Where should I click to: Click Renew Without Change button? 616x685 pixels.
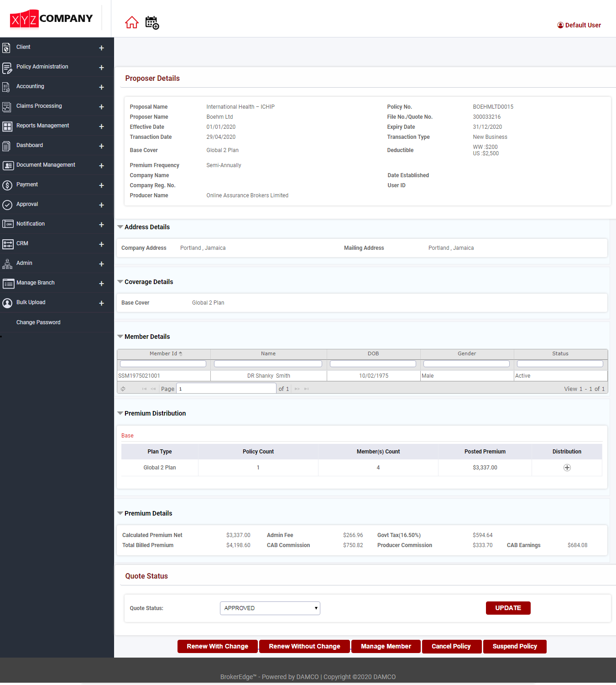(x=305, y=647)
